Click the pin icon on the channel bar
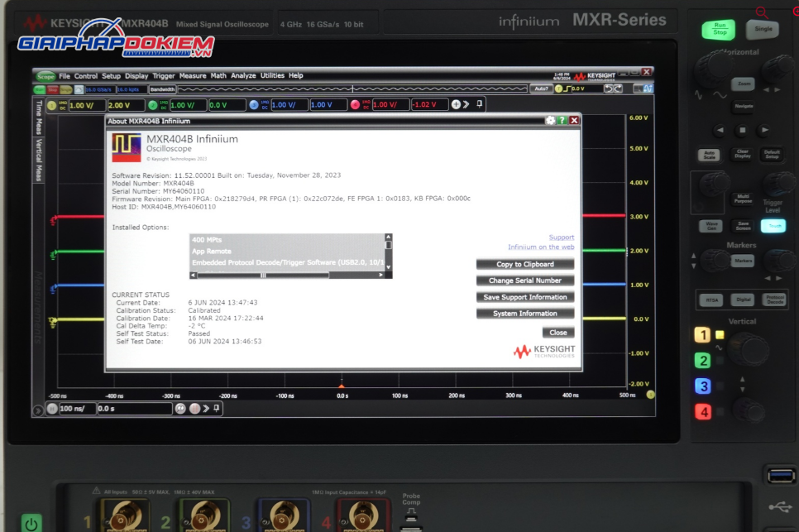Screen dimensions: 799x532 tap(480, 104)
